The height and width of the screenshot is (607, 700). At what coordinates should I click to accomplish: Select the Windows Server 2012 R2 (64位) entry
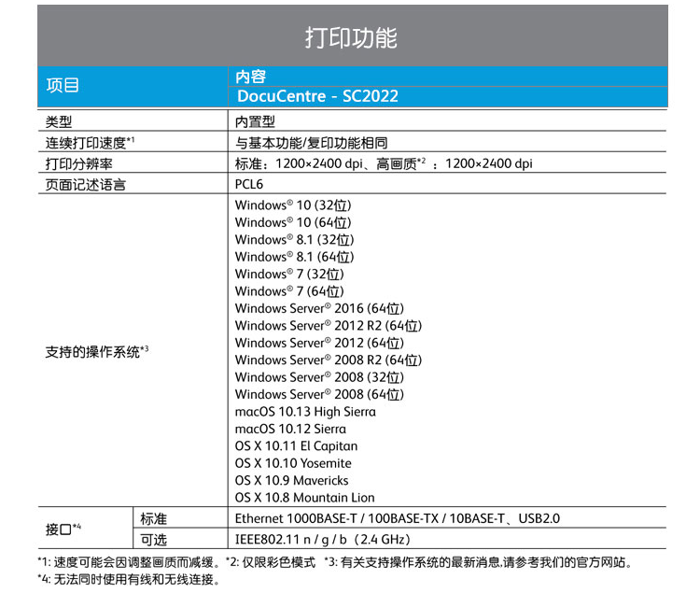point(329,326)
